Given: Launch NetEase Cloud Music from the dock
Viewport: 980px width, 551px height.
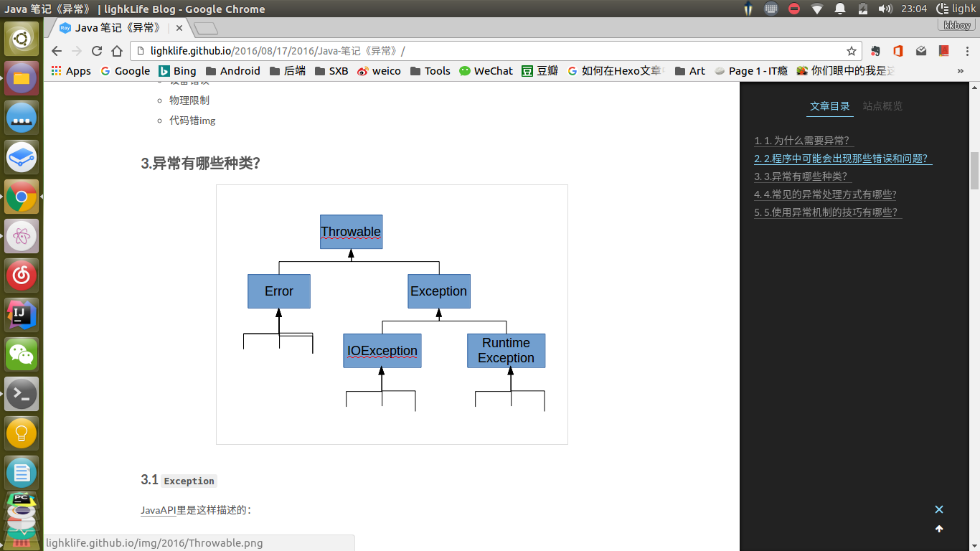Looking at the screenshot, I should (x=22, y=275).
